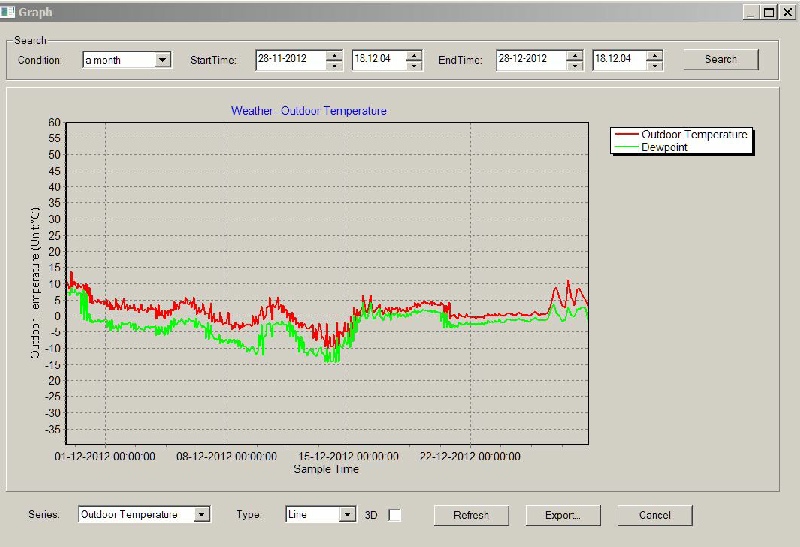
Task: Click the Refresh button
Action: [x=471, y=515]
